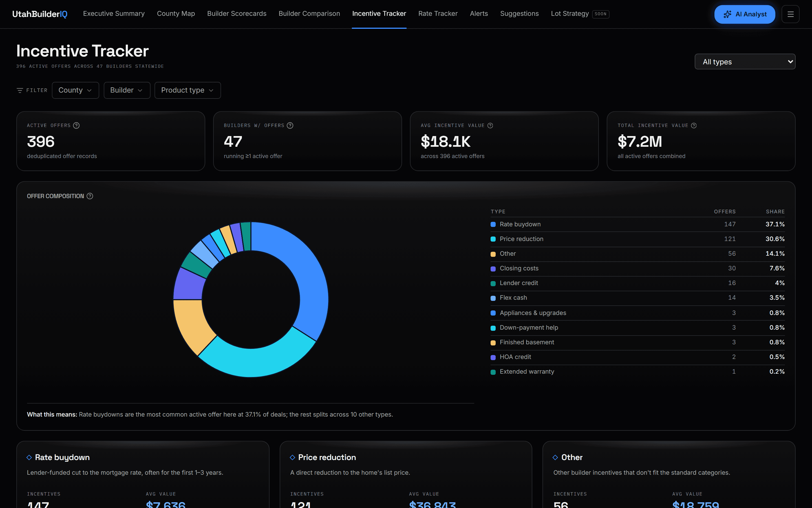Open the Alerts tab
This screenshot has width=812, height=508.
click(x=479, y=14)
